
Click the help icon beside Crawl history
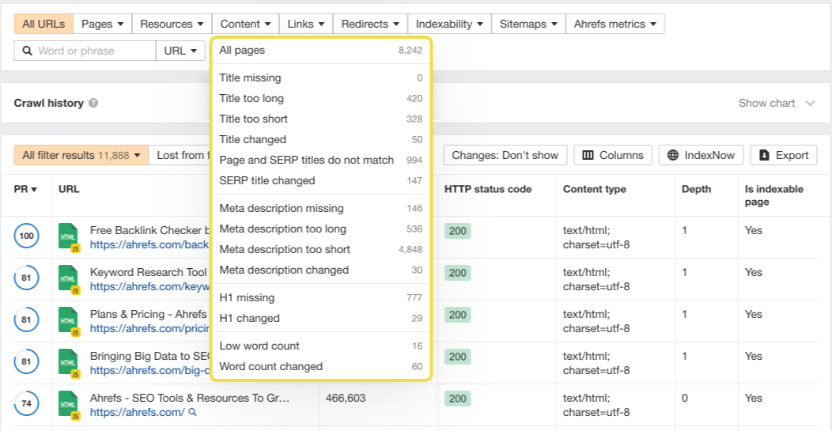[93, 103]
